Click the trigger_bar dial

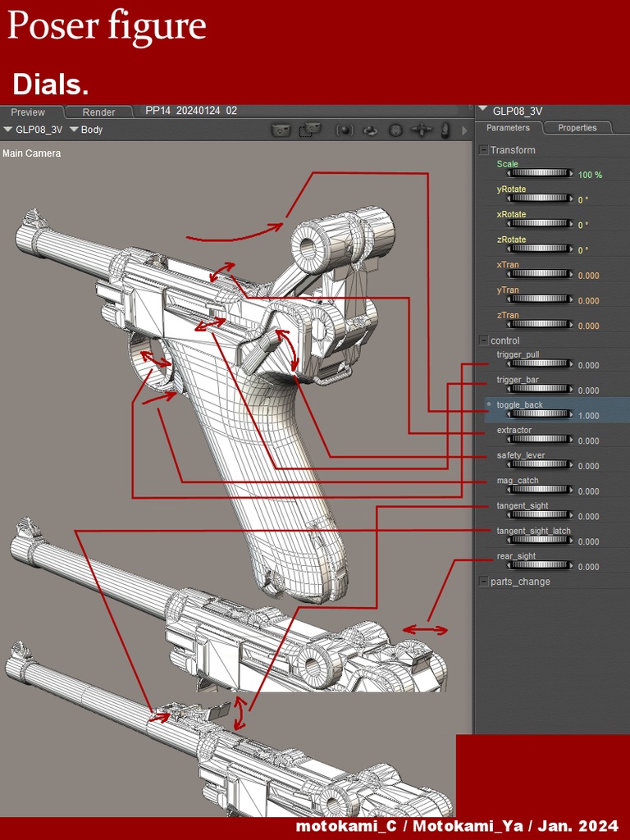[540, 389]
